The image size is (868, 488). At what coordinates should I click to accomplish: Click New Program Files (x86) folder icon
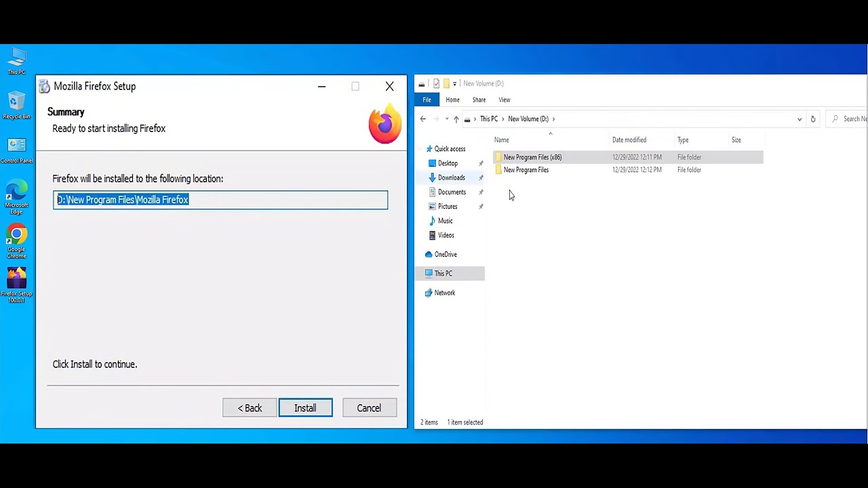tap(498, 157)
